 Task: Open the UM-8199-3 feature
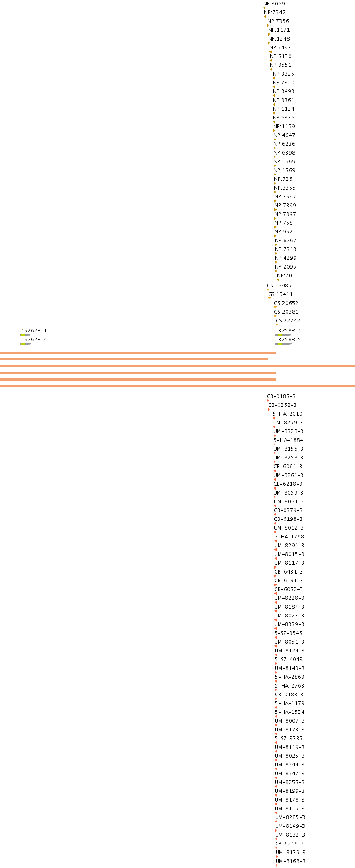pos(290,791)
